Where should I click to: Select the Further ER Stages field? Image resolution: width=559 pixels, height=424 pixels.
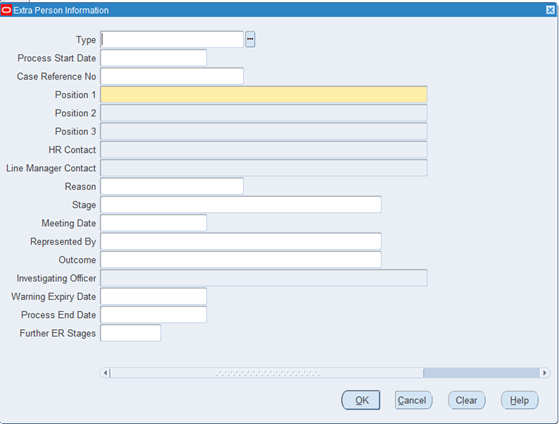pyautogui.click(x=130, y=333)
